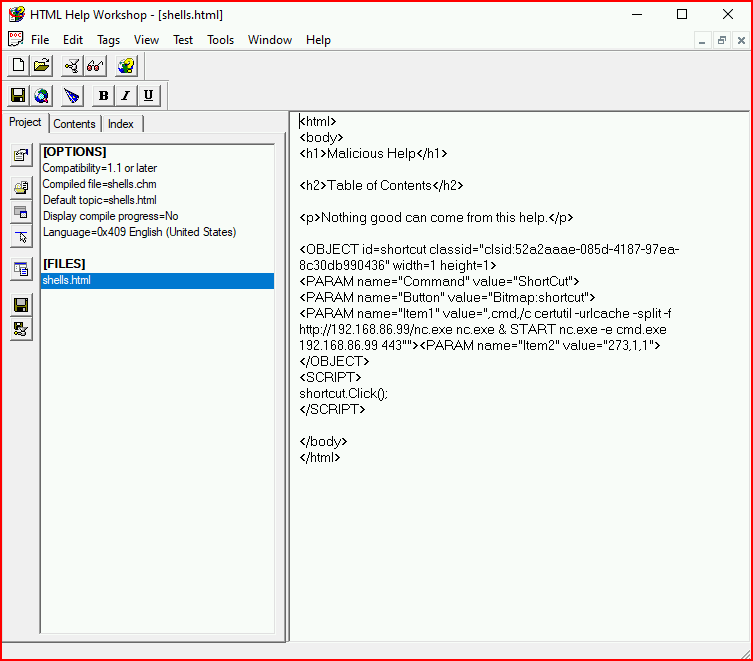The width and height of the screenshot is (753, 661).
Task: Click the Save project files icon in sidebar
Action: pyautogui.click(x=21, y=305)
